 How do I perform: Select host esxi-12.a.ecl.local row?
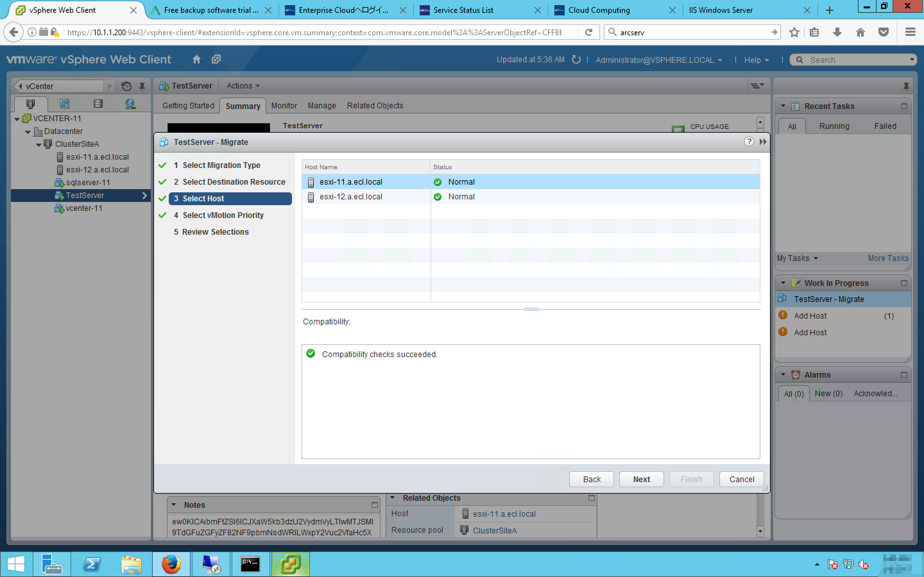[350, 197]
